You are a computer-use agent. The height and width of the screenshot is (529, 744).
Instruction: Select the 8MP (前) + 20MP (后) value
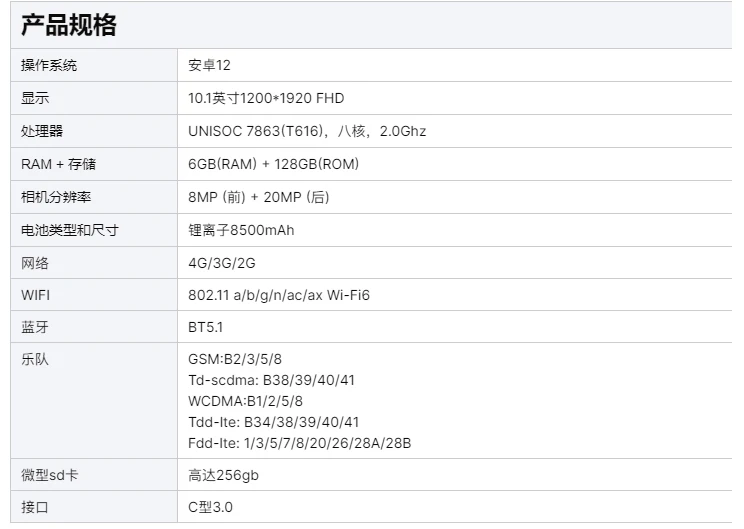(x=258, y=197)
